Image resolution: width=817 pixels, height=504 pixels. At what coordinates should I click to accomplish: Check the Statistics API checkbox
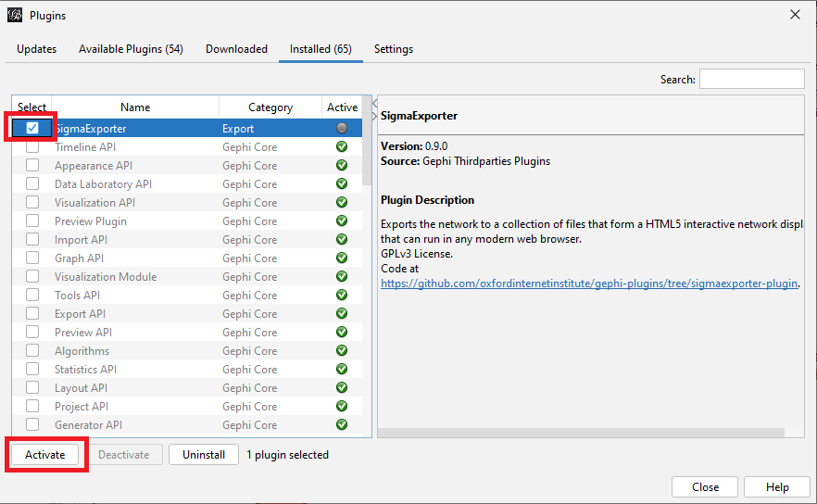click(x=32, y=369)
